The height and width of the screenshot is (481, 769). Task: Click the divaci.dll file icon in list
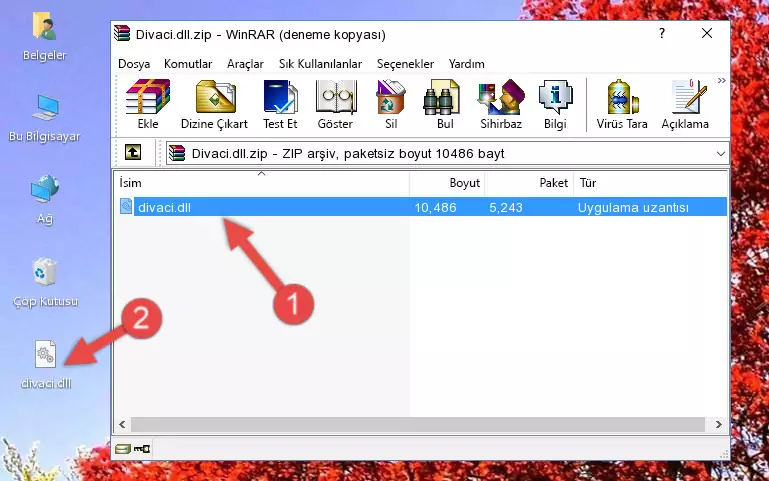[x=126, y=206]
